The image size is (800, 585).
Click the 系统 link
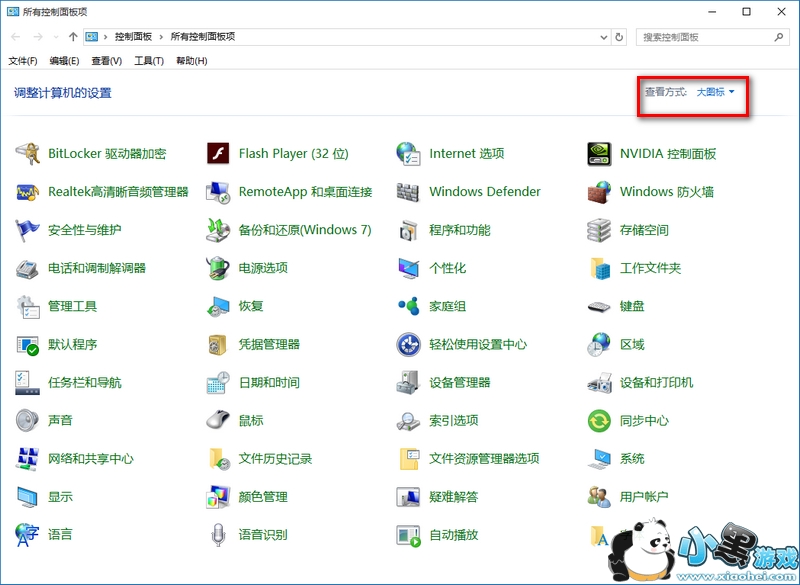pos(632,459)
